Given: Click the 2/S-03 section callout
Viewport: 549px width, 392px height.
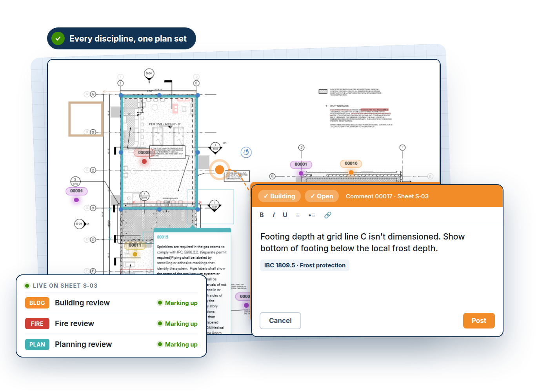Looking at the screenshot, I should pyautogui.click(x=75, y=181).
